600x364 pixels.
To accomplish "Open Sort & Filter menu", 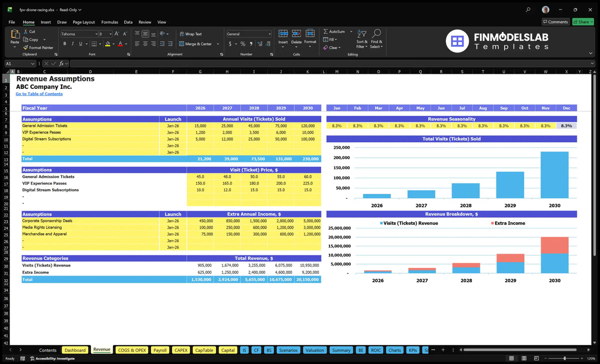I will pyautogui.click(x=362, y=38).
